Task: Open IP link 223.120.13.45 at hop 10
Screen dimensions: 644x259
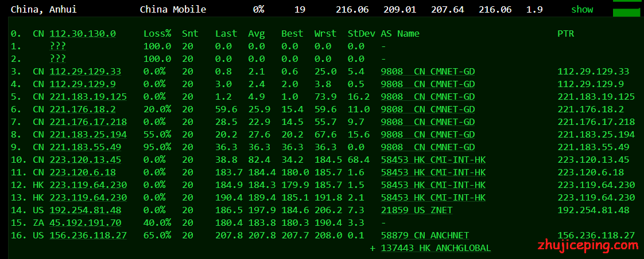Action: (86, 160)
